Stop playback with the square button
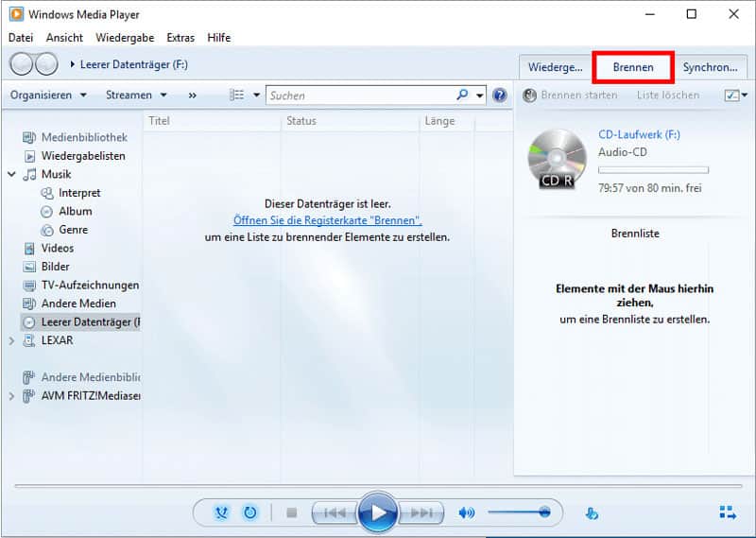Viewport: 756px width, 538px height. coord(291,512)
